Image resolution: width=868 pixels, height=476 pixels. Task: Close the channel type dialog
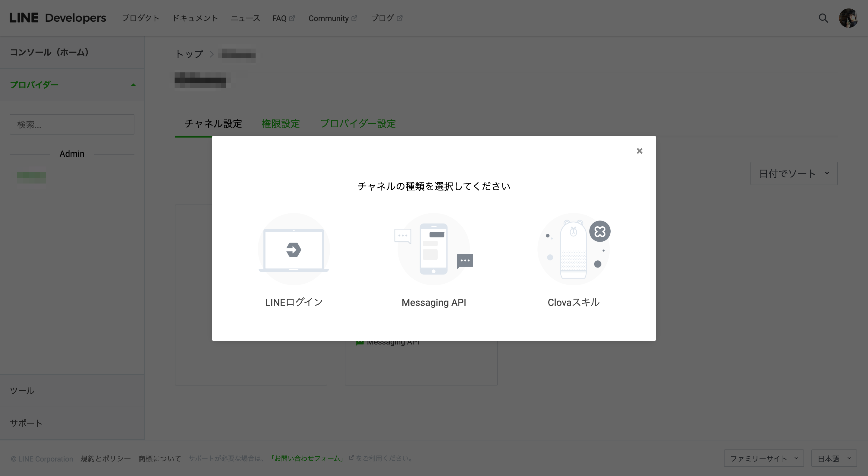click(639, 151)
